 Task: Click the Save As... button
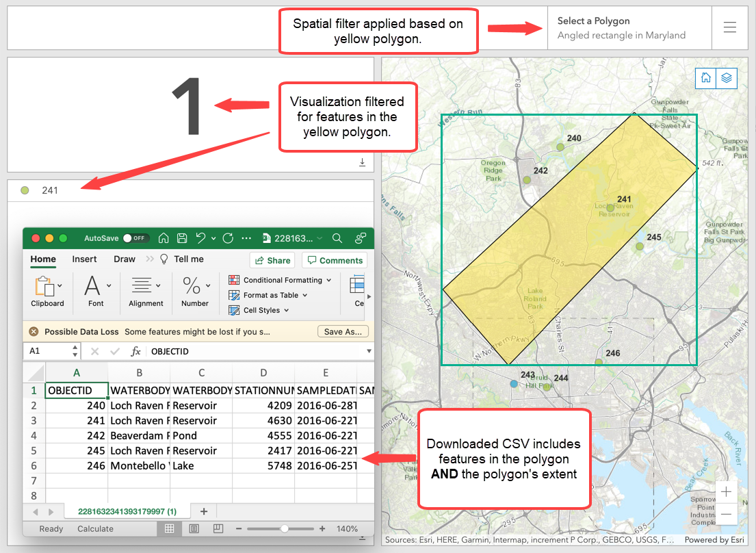click(343, 332)
